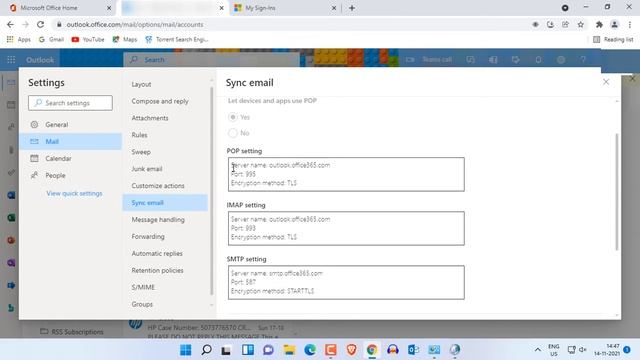Click View quick settings link
Viewport: 640px width, 360px height.
(x=74, y=193)
